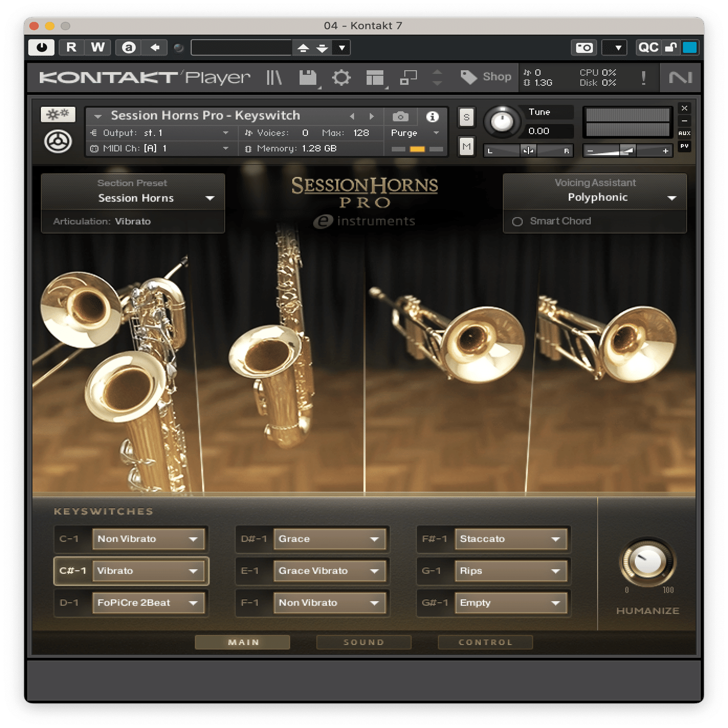The height and width of the screenshot is (728, 728).
Task: Open the instrument snapshot camera view
Action: [401, 116]
